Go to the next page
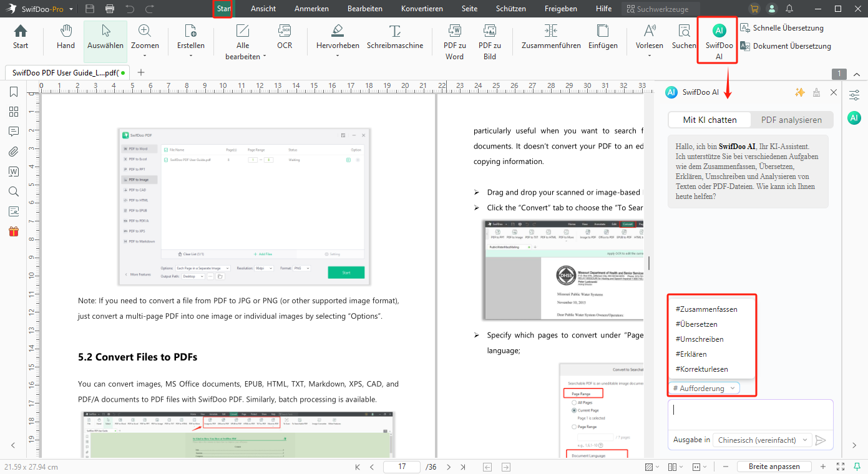The width and height of the screenshot is (868, 474). click(449, 467)
